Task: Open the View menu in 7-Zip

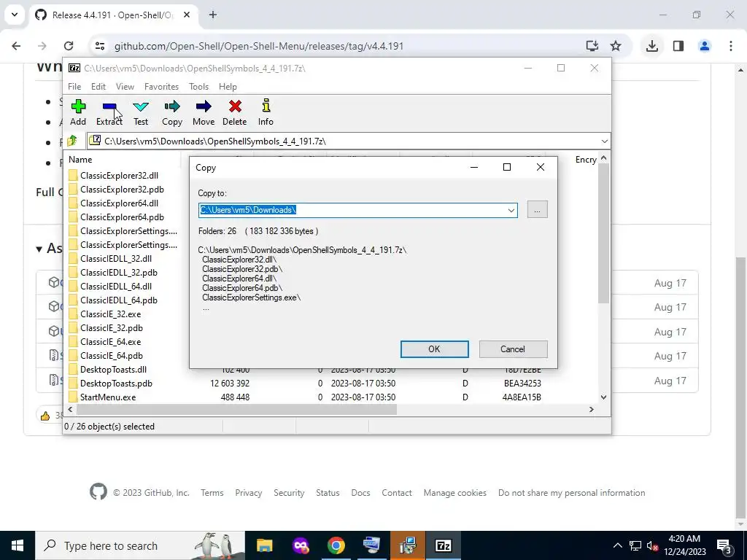Action: pos(125,87)
